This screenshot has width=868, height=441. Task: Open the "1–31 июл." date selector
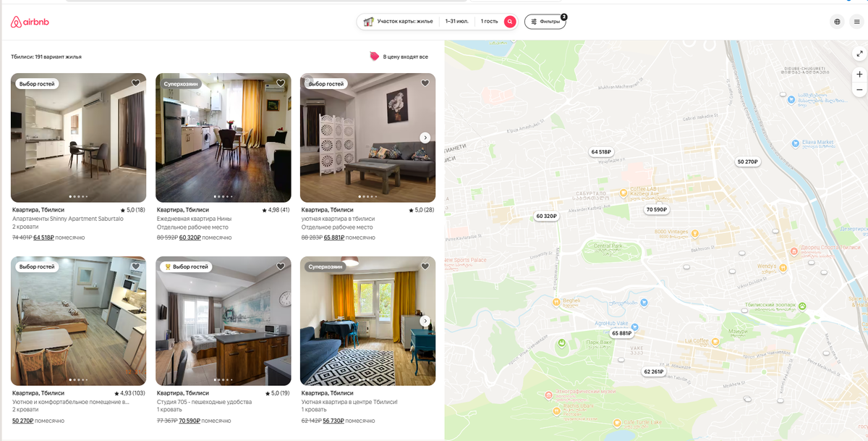coord(457,22)
